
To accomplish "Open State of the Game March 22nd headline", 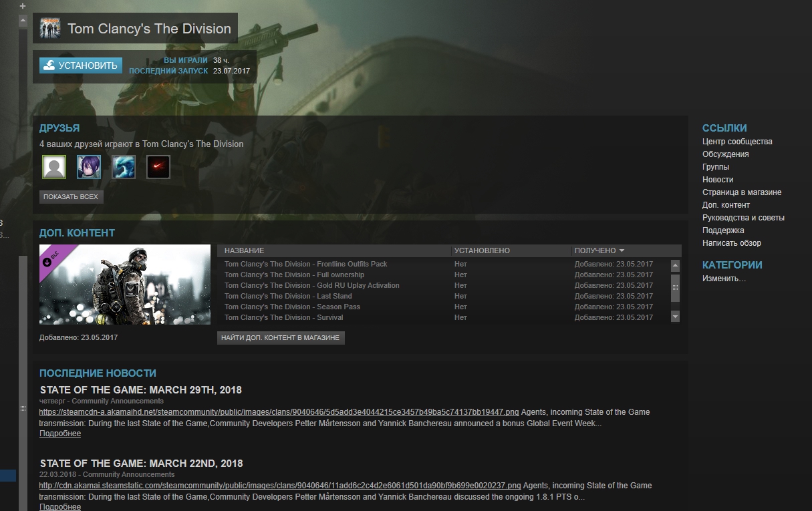I will [141, 464].
